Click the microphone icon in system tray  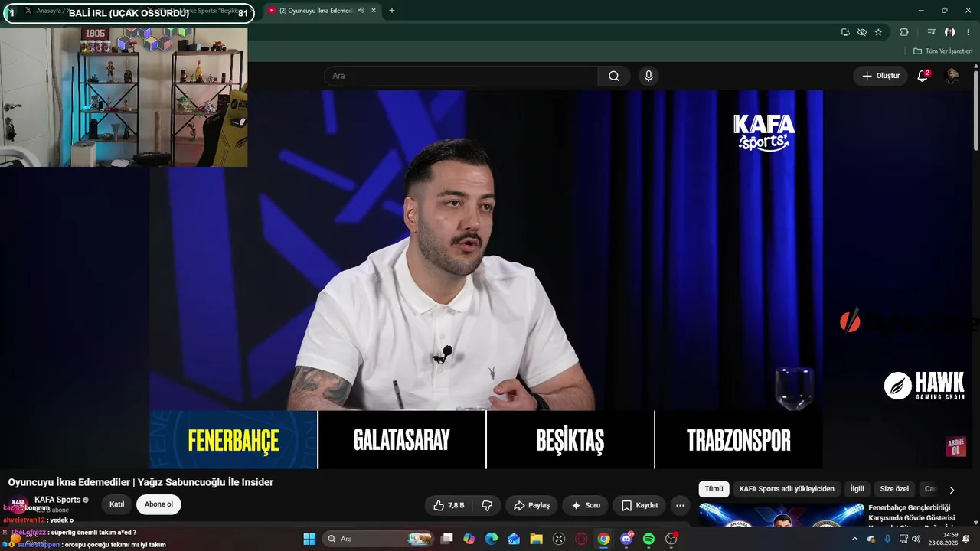pos(887,539)
